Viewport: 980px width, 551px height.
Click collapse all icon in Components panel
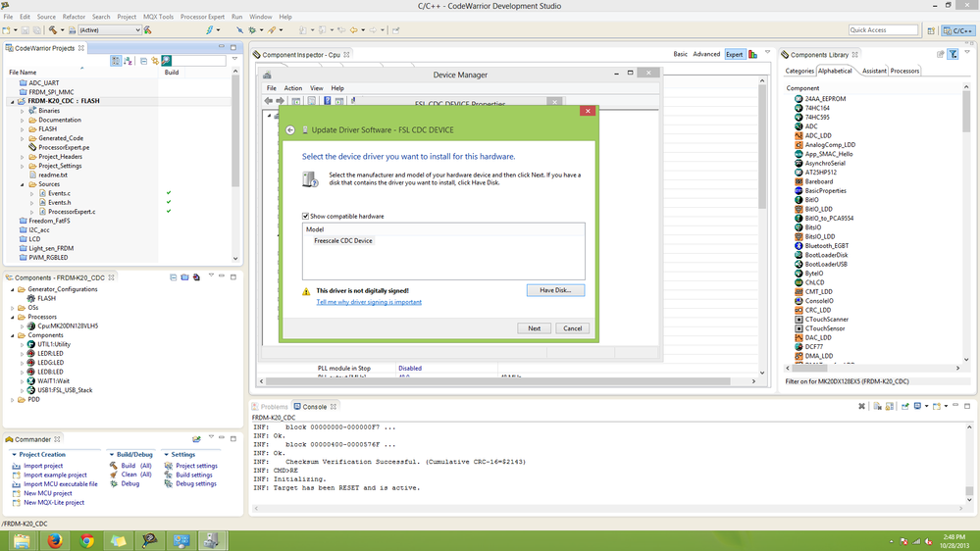(x=173, y=277)
